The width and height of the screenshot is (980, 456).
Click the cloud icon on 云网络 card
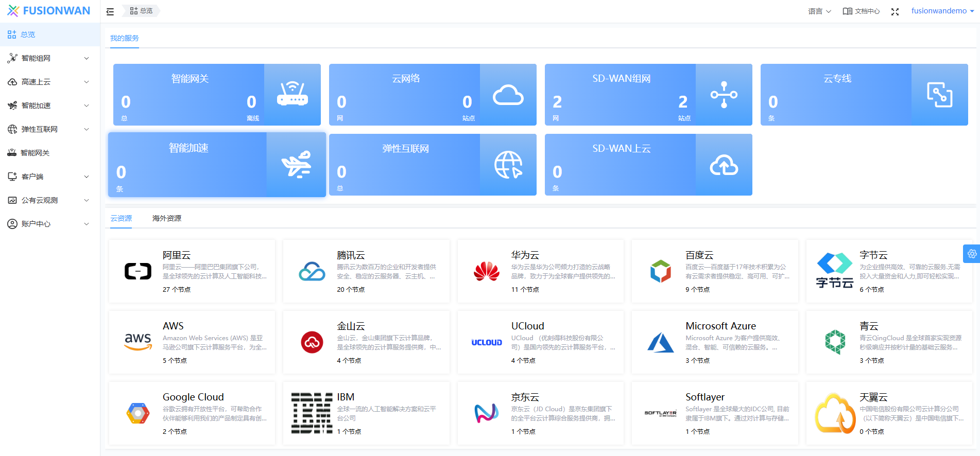(x=508, y=95)
